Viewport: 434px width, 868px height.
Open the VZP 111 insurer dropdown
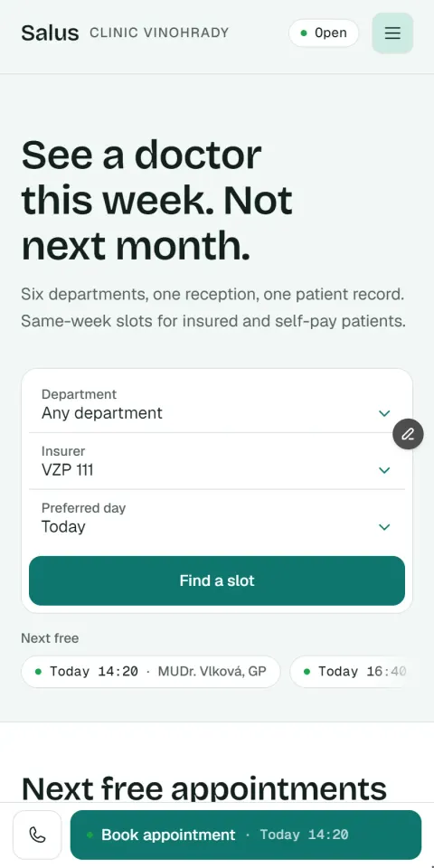(217, 462)
